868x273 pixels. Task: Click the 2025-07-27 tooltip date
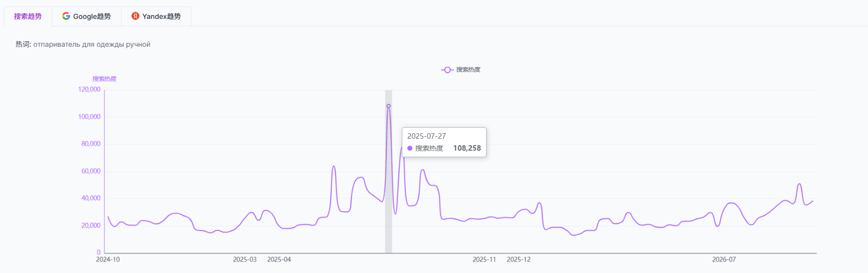[x=427, y=136]
